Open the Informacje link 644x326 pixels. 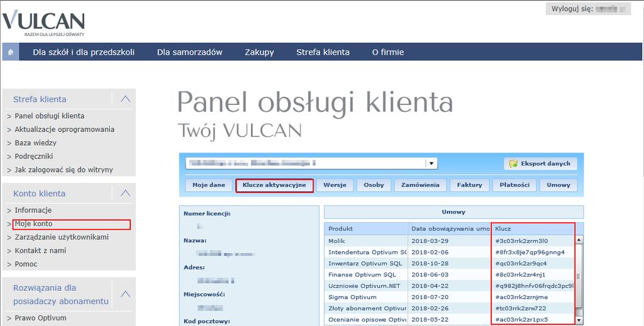pos(33,210)
